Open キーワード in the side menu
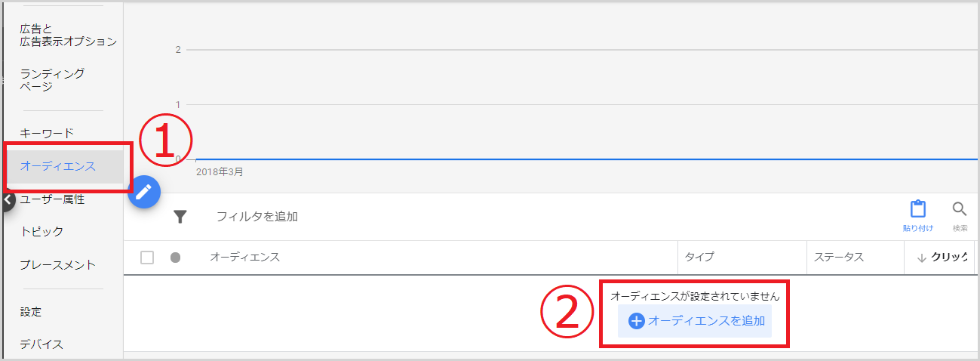This screenshot has height=361, width=980. [x=47, y=133]
